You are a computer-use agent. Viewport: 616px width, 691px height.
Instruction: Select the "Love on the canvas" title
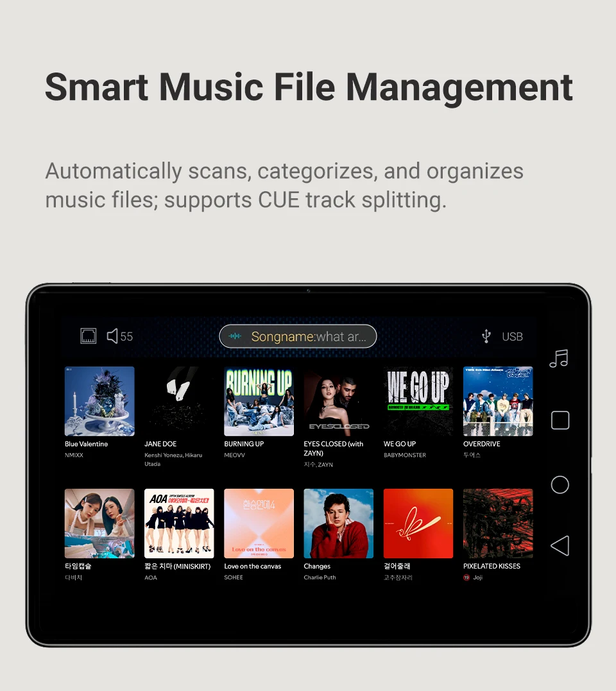click(252, 567)
